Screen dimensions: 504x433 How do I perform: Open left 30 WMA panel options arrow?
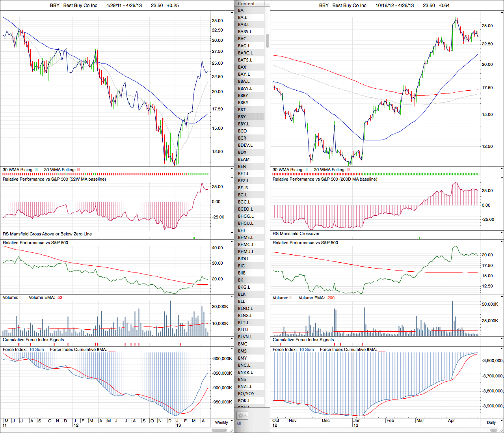(x=232, y=169)
